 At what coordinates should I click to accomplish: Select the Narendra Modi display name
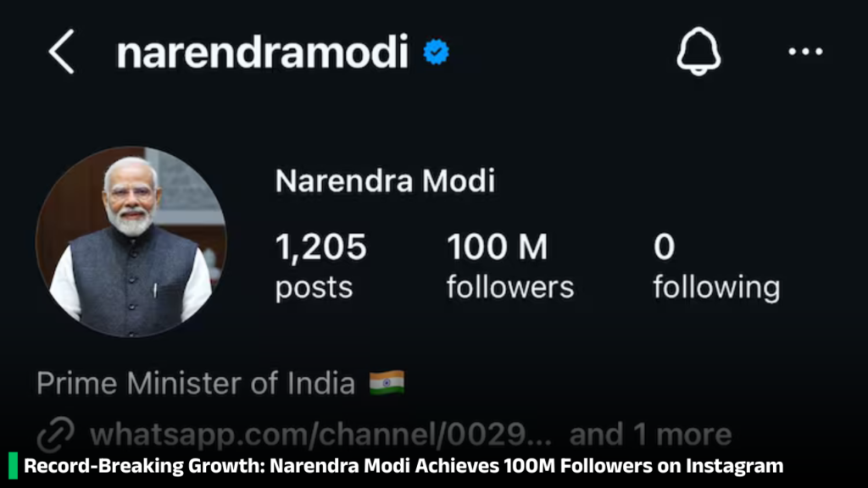pos(385,181)
